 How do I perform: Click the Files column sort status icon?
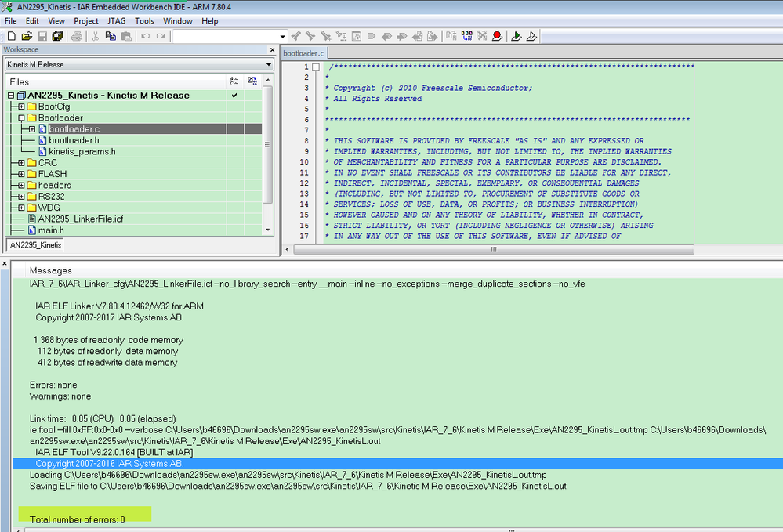(x=234, y=81)
